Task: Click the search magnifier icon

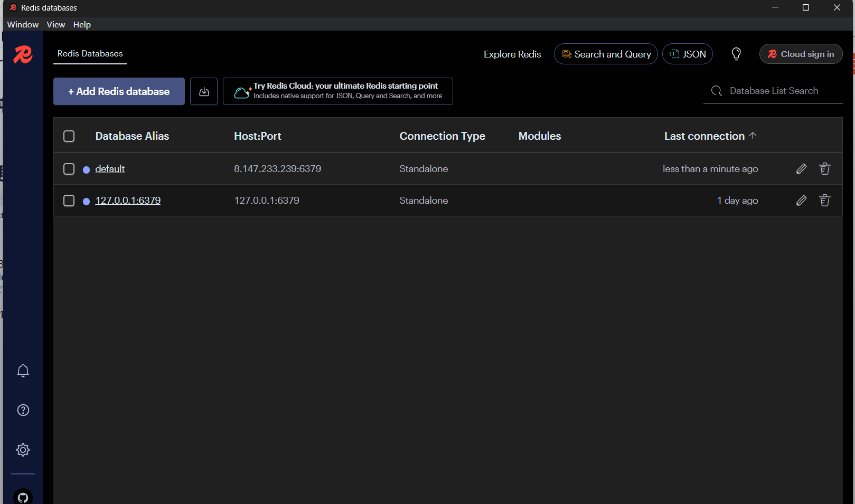Action: point(716,91)
